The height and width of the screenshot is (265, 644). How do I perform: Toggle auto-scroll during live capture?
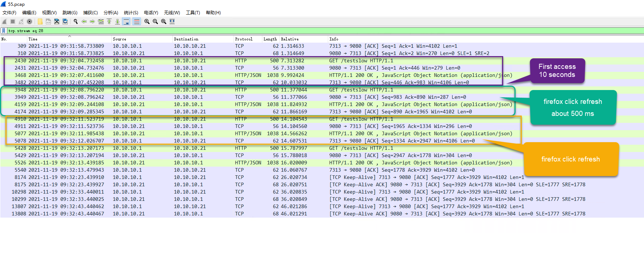tap(126, 22)
